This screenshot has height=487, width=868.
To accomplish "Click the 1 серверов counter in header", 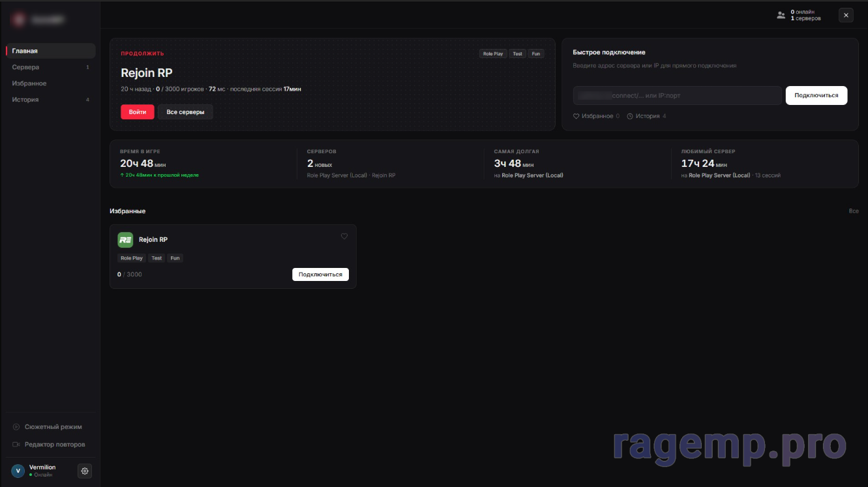I will 805,19.
